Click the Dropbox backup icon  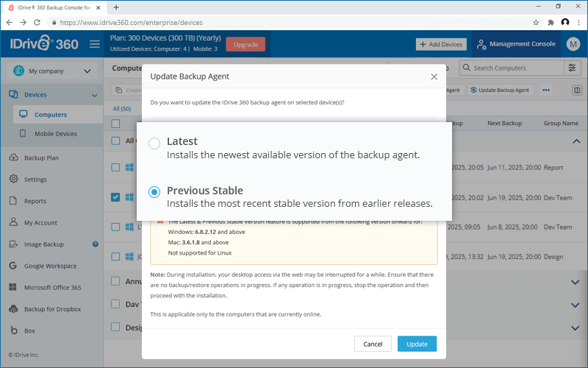click(x=13, y=308)
